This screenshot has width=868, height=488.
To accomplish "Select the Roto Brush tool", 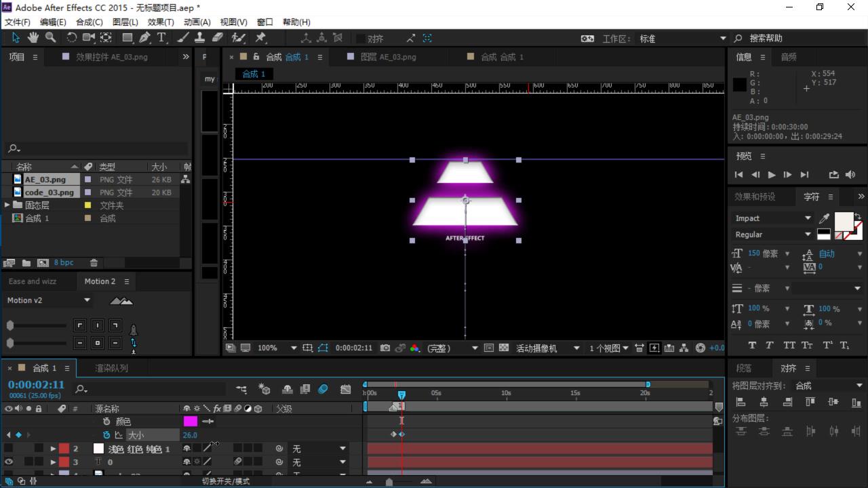I will pos(239,38).
